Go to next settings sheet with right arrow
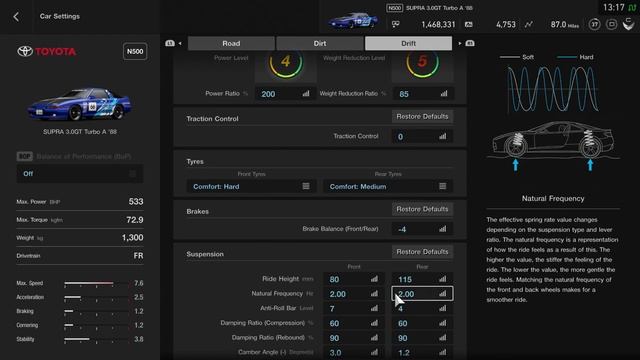The height and width of the screenshot is (360, 640). pyautogui.click(x=460, y=43)
